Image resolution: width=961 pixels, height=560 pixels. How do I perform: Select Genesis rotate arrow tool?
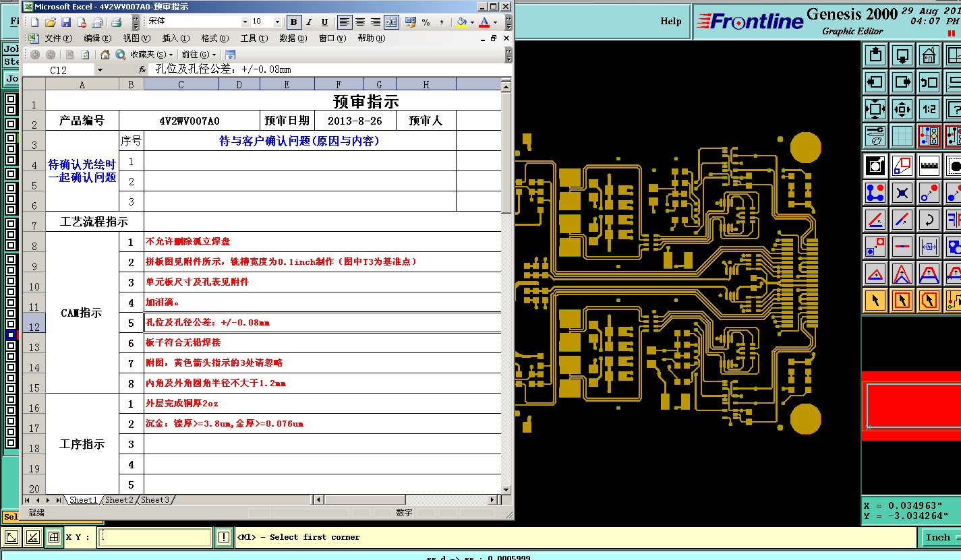tap(929, 220)
